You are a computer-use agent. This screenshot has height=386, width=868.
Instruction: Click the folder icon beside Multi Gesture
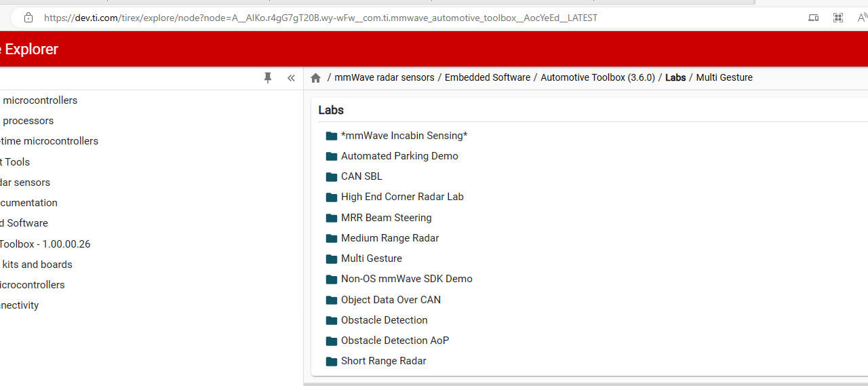(x=332, y=258)
